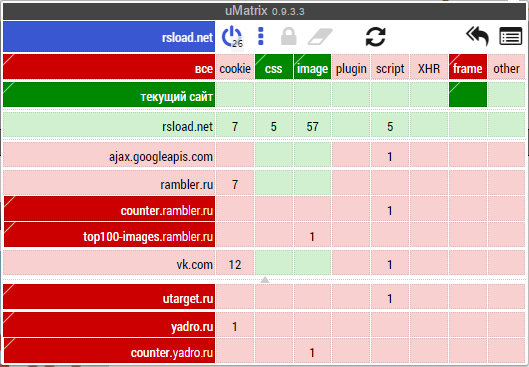529x367 pixels.
Task: Select the rsload.net scope selector
Action: (x=109, y=37)
